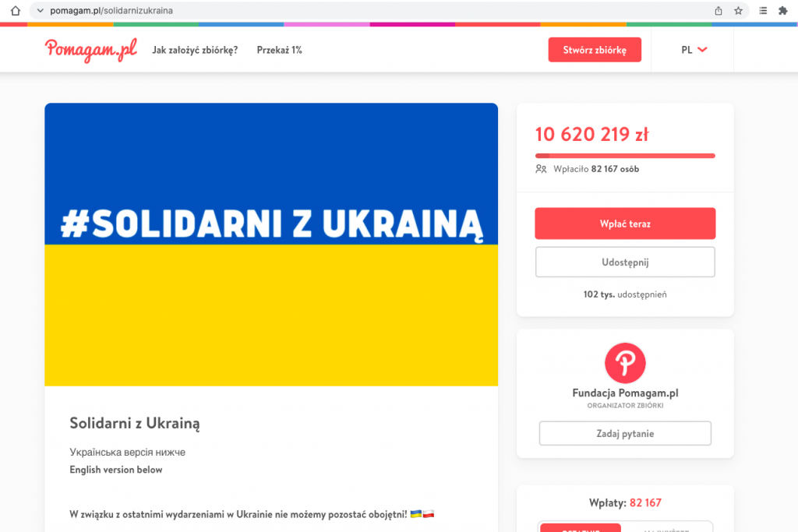Click the Wpłać teraz button

click(x=625, y=224)
